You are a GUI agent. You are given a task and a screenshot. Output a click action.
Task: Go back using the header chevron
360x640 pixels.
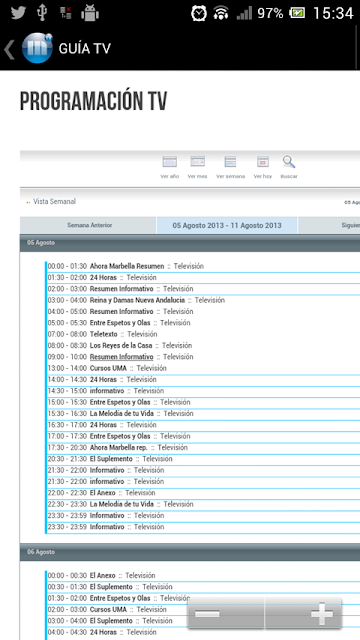9,49
